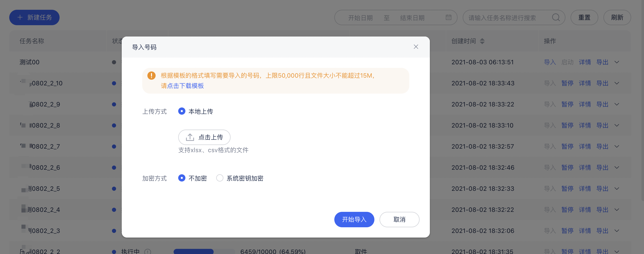Click 详情 for task 0802_2_3

tap(585, 231)
